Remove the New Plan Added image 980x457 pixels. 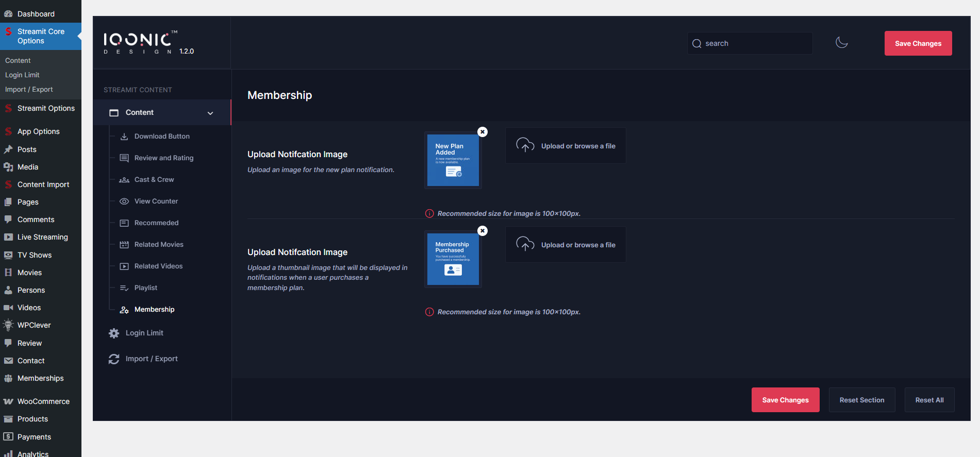click(x=482, y=132)
